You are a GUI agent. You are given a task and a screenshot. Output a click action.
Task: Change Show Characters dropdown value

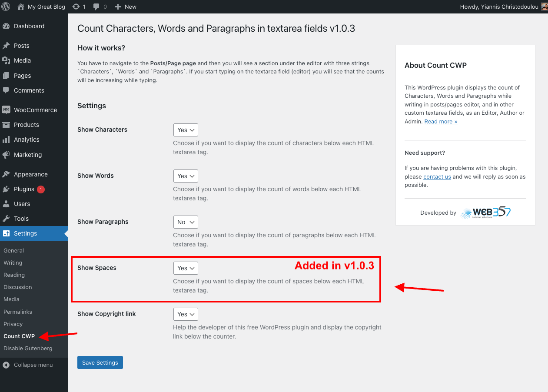tap(186, 130)
